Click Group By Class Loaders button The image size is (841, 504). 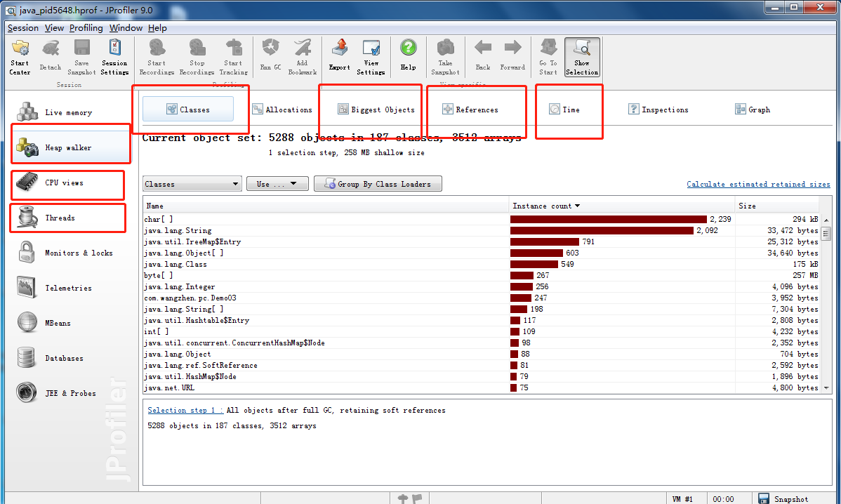click(378, 184)
